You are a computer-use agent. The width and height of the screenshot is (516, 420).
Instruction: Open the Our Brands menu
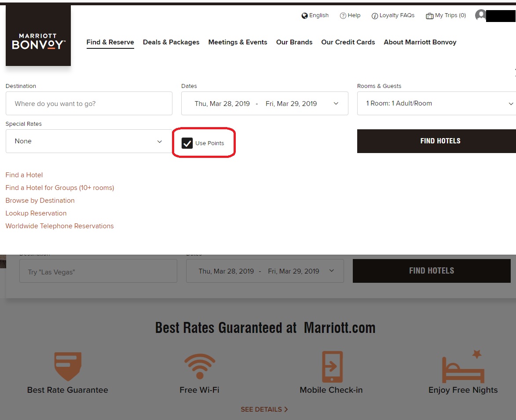coord(294,42)
